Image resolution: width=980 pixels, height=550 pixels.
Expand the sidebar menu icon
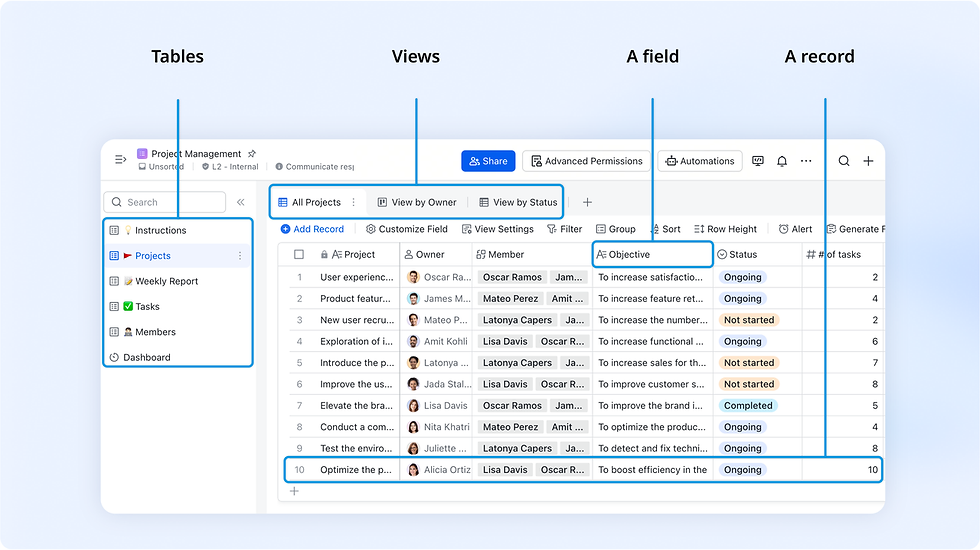121,160
